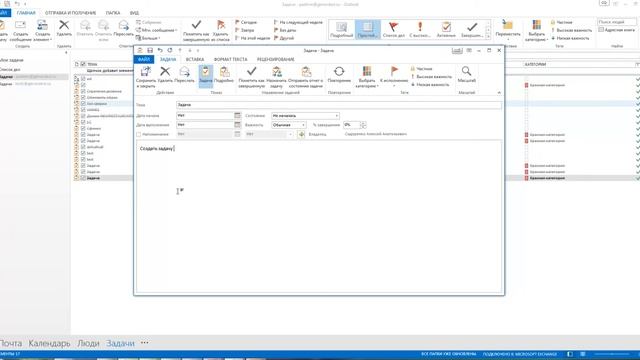Open calendar picker for due date
Screen dimensions: 640x360
click(x=238, y=124)
